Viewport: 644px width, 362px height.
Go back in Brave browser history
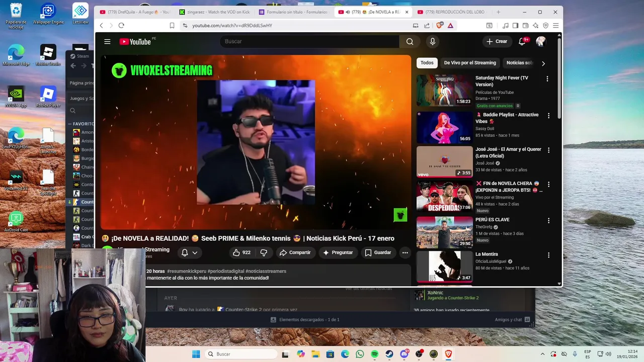101,25
